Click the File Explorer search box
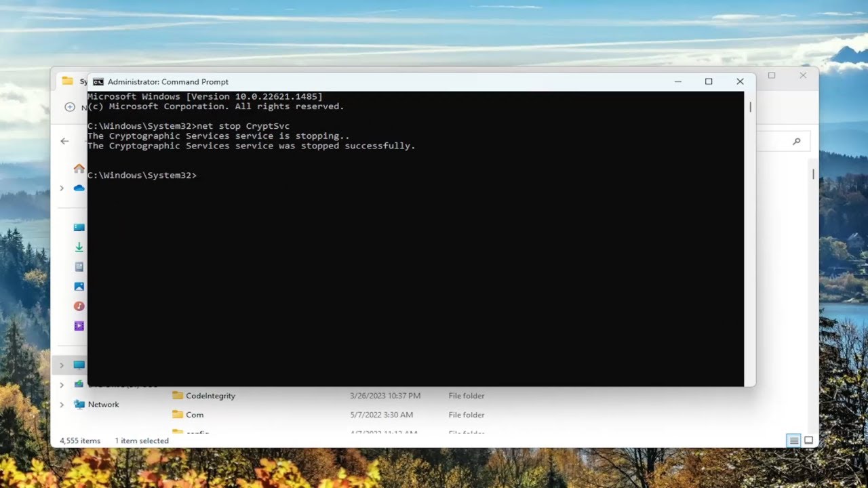 click(x=782, y=141)
